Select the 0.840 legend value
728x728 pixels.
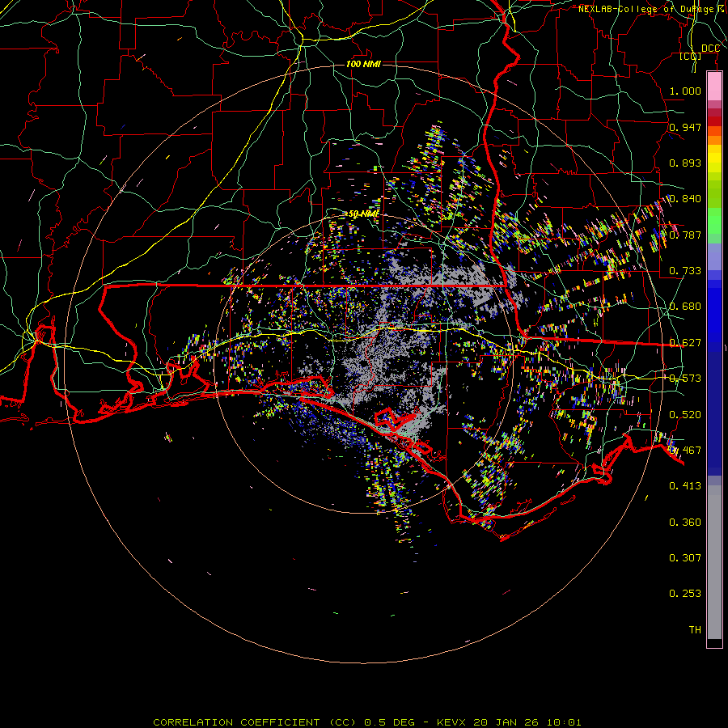tap(685, 199)
